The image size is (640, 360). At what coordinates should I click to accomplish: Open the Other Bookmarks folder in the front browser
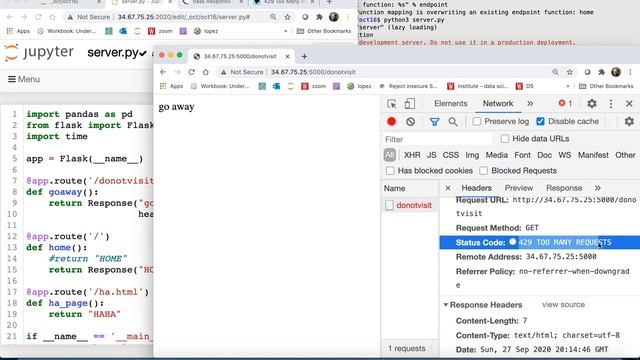(x=606, y=86)
